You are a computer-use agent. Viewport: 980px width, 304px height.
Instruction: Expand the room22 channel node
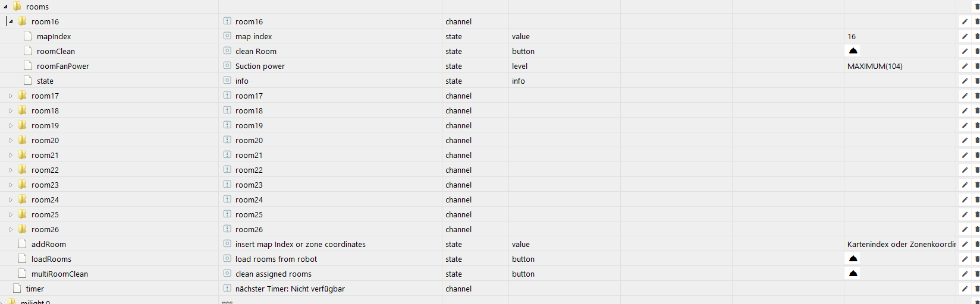click(x=11, y=170)
